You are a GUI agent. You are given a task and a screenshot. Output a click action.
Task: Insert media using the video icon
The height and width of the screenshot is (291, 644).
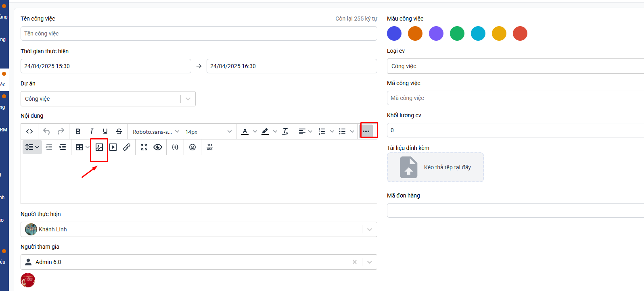(x=113, y=147)
